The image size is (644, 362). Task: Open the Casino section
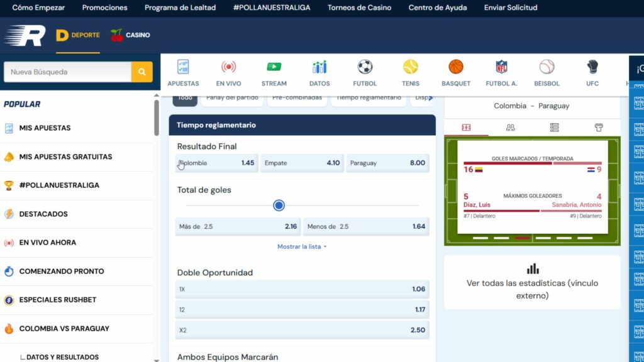(130, 35)
